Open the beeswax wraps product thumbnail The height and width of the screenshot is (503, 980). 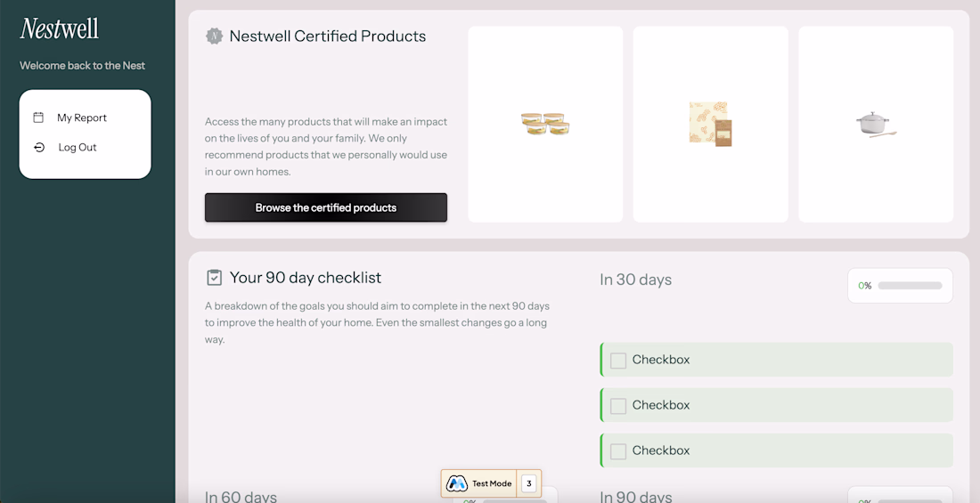[710, 124]
